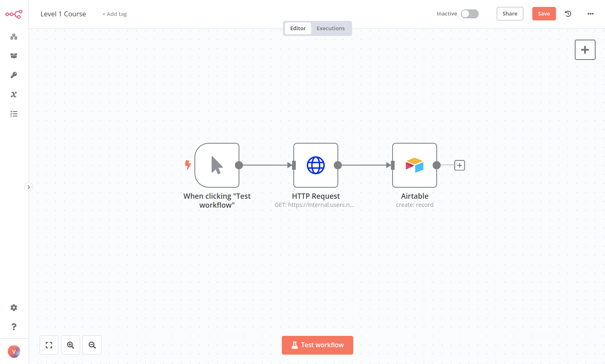Run the workflow with Test workflow button
Viewport: 605px width, 364px height.
click(x=317, y=345)
